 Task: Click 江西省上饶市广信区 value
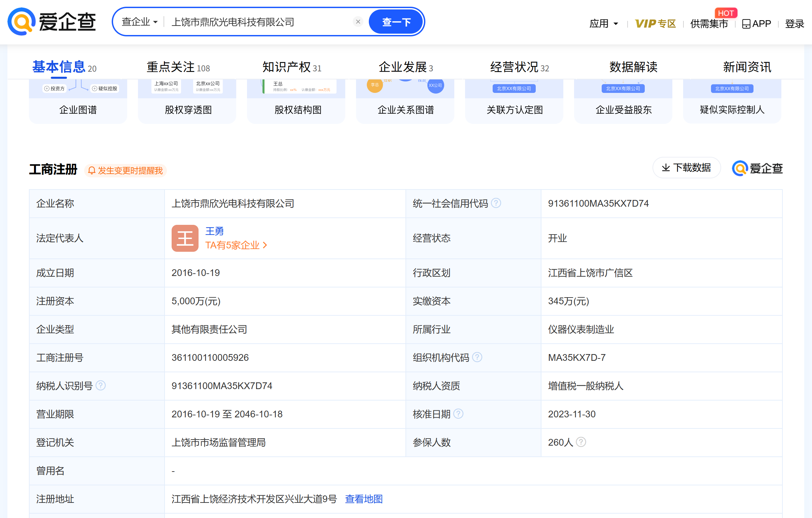590,273
